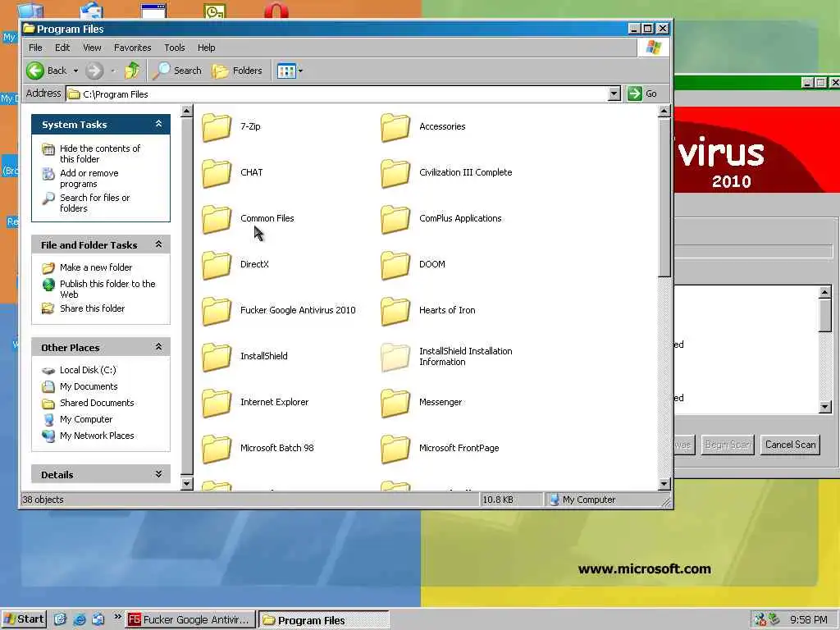The height and width of the screenshot is (630, 840).
Task: Click the Go button
Action: (x=642, y=94)
